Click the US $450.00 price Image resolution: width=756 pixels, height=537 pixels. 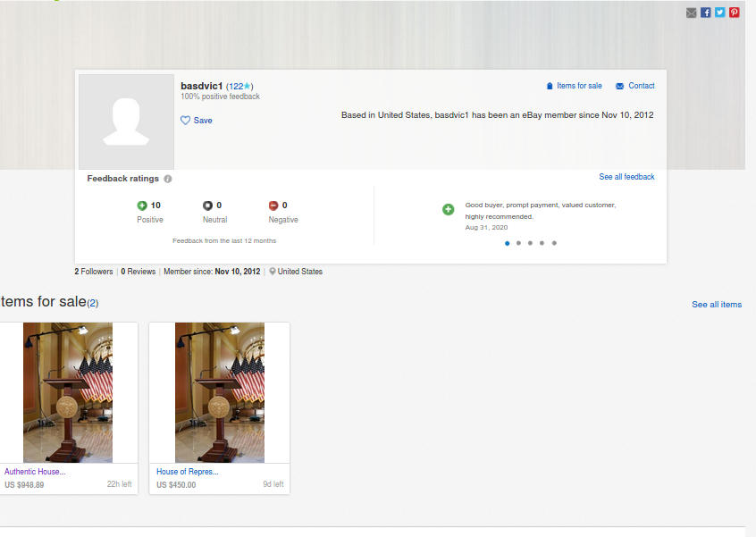176,485
